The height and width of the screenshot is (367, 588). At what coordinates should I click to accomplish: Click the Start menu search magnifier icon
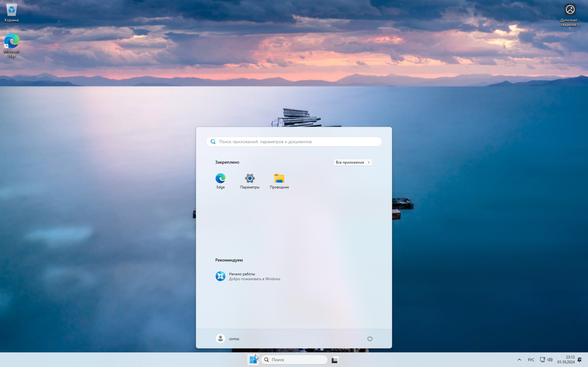(213, 142)
